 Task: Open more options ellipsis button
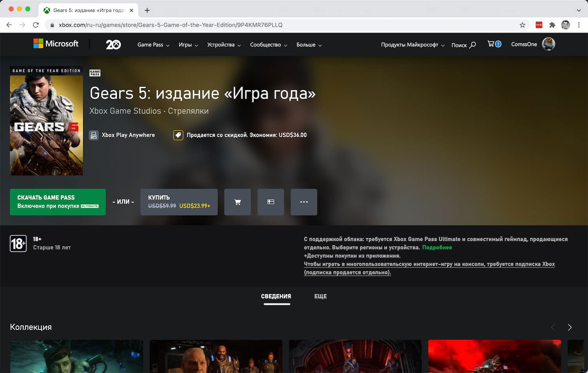[x=304, y=202]
